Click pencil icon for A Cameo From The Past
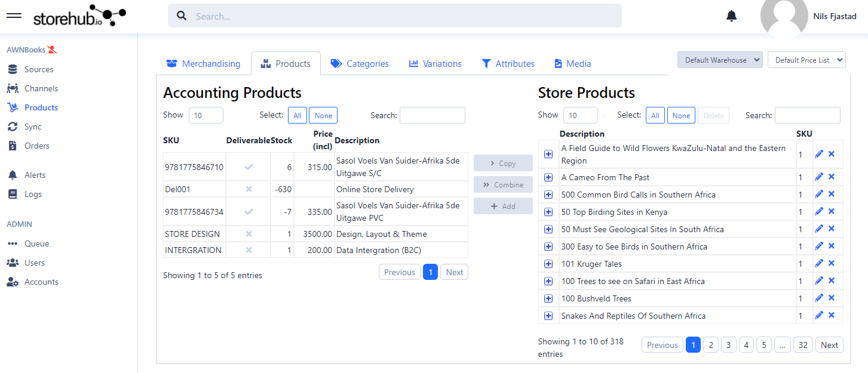The height and width of the screenshot is (373, 868). 819,177
